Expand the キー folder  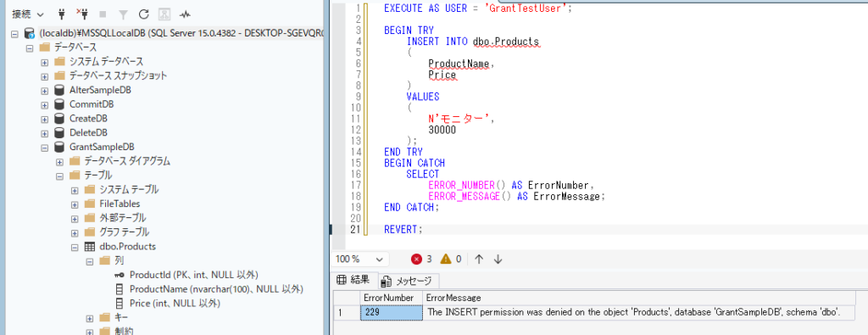click(x=89, y=318)
